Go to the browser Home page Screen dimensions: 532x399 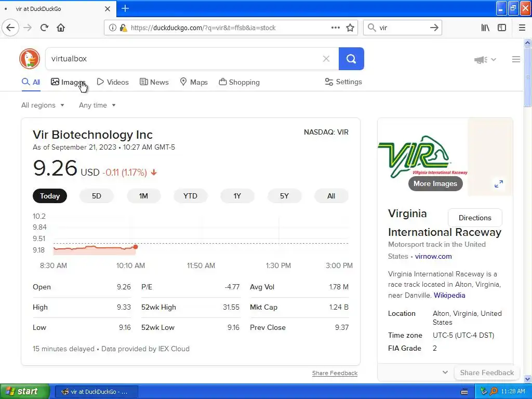click(61, 28)
